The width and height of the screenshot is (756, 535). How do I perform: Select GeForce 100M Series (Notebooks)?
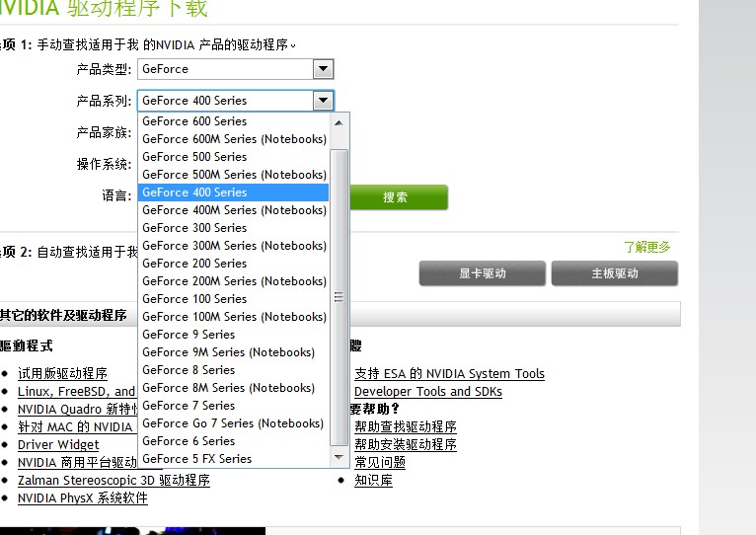233,317
